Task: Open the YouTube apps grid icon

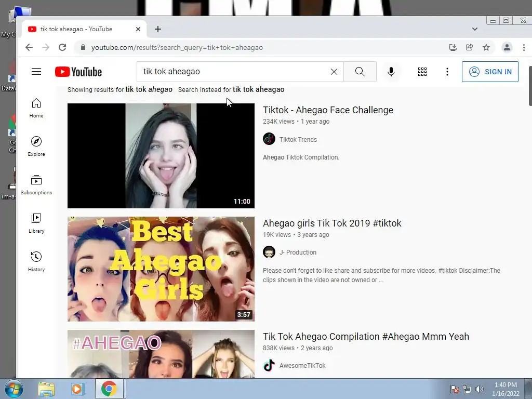Action: coord(422,72)
